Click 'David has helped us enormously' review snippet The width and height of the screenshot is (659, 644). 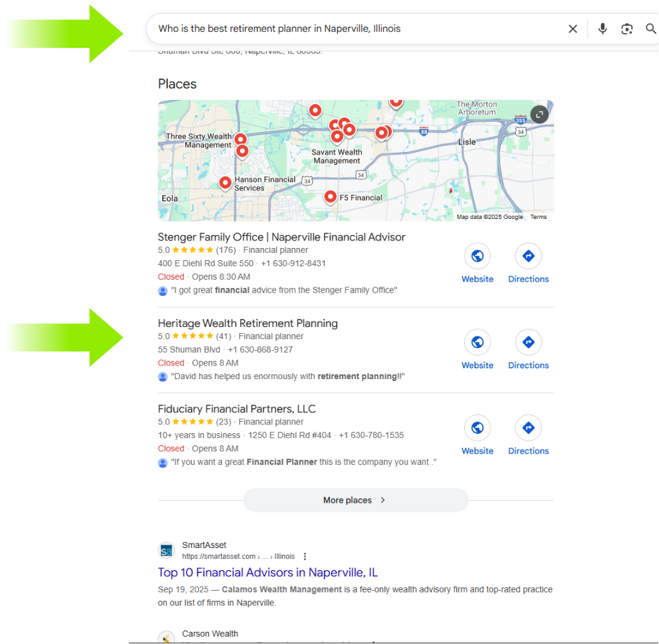click(x=288, y=376)
